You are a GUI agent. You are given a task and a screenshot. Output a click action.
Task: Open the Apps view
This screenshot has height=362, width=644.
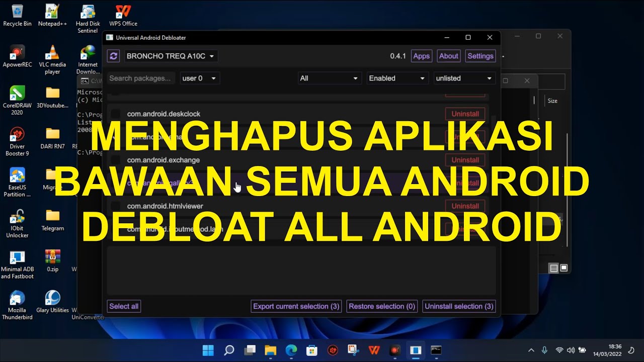click(x=422, y=56)
